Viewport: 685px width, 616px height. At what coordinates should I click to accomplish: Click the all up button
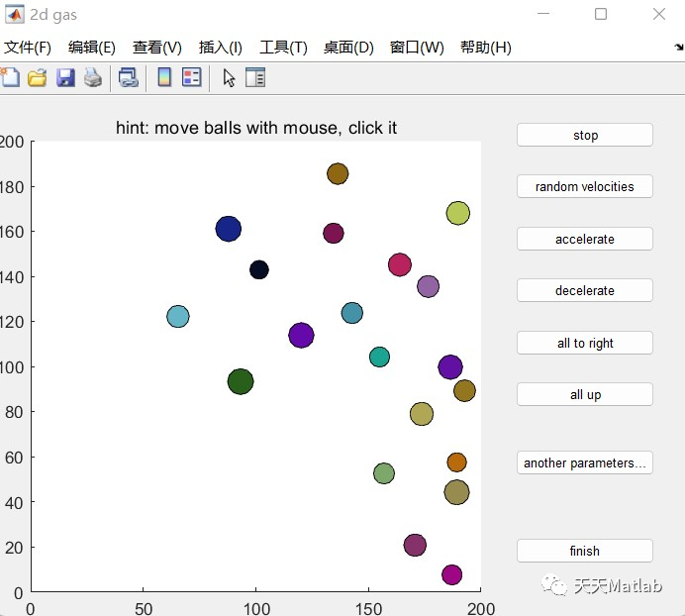click(x=584, y=394)
